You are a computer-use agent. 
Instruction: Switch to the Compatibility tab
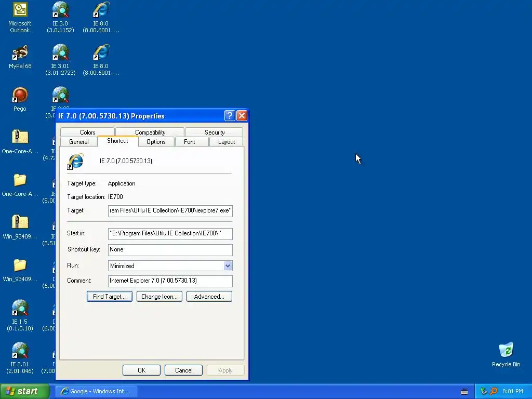click(150, 132)
